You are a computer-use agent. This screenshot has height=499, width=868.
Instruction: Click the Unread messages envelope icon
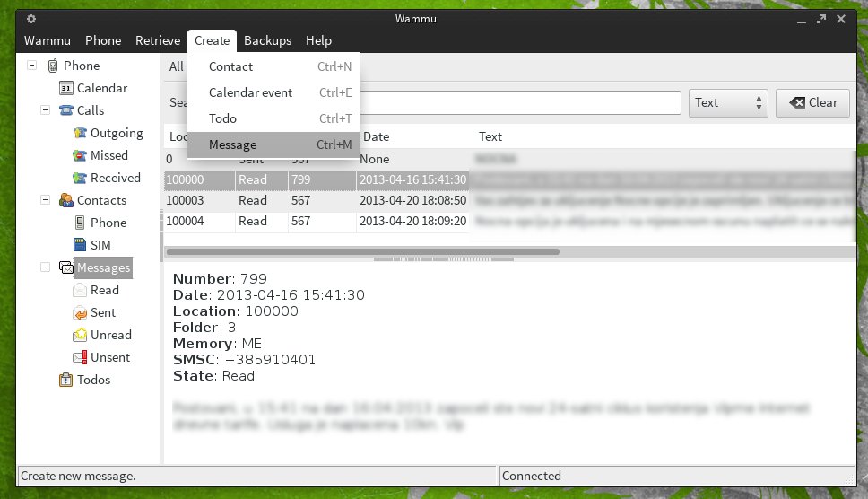click(x=80, y=335)
